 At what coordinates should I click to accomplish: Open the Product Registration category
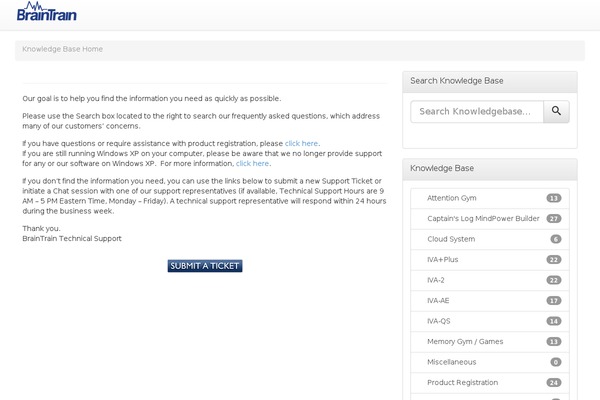point(490,382)
